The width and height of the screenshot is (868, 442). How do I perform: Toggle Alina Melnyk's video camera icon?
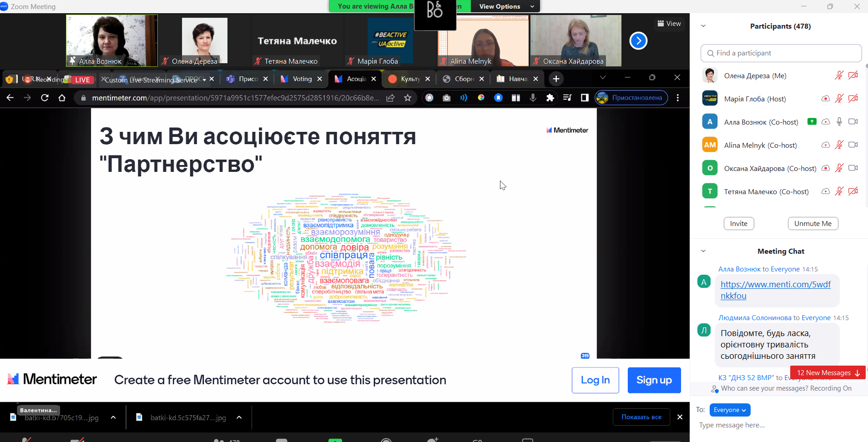(x=853, y=145)
